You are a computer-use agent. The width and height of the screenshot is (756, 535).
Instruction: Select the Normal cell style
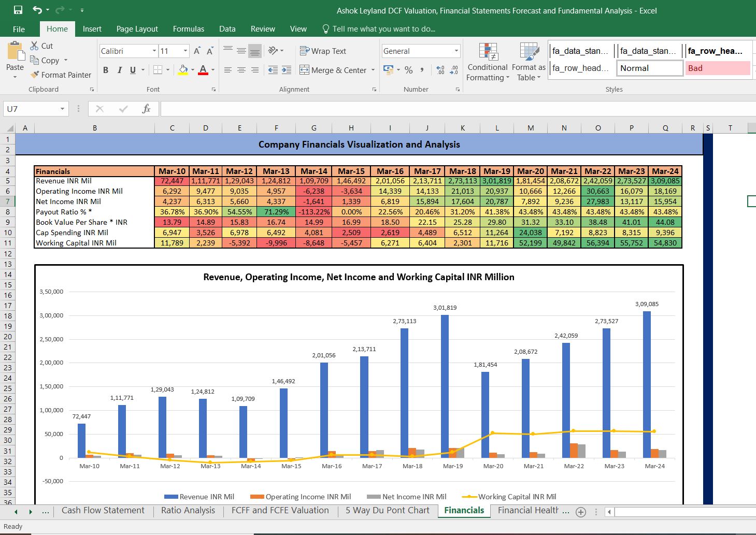pos(650,68)
